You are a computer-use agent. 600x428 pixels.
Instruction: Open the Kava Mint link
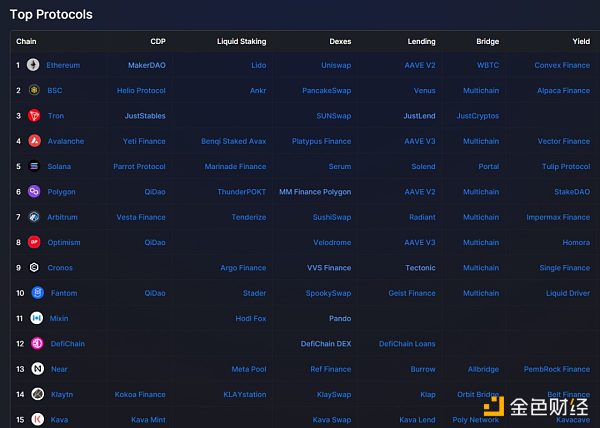pos(148,420)
